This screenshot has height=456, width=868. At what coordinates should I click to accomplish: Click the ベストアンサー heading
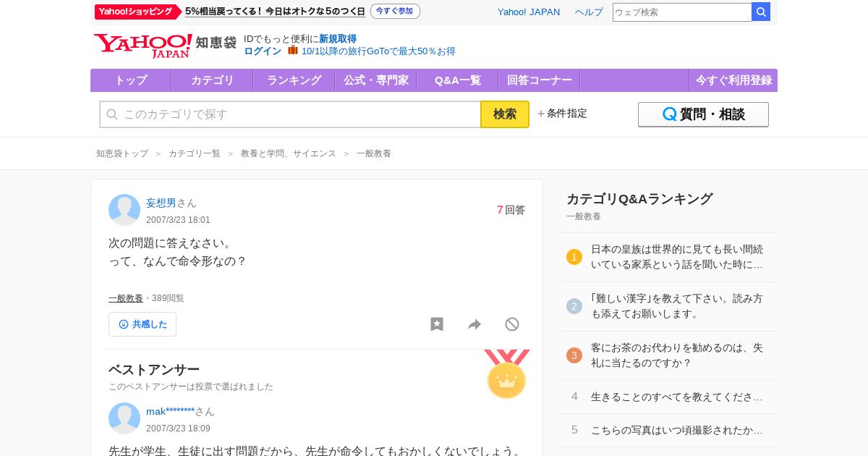pos(154,370)
